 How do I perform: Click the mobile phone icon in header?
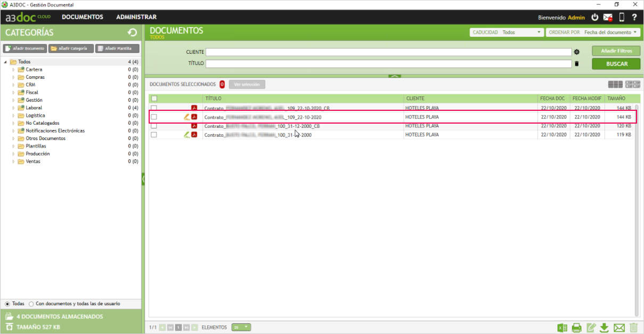(x=622, y=17)
